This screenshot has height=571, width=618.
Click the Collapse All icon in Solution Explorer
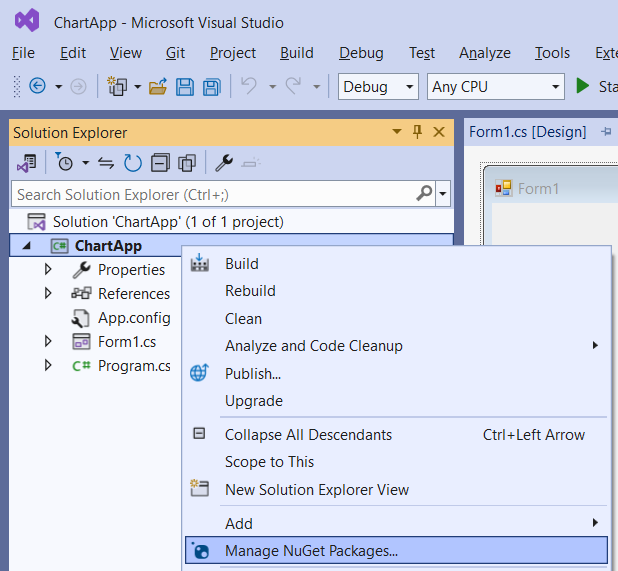[x=160, y=163]
